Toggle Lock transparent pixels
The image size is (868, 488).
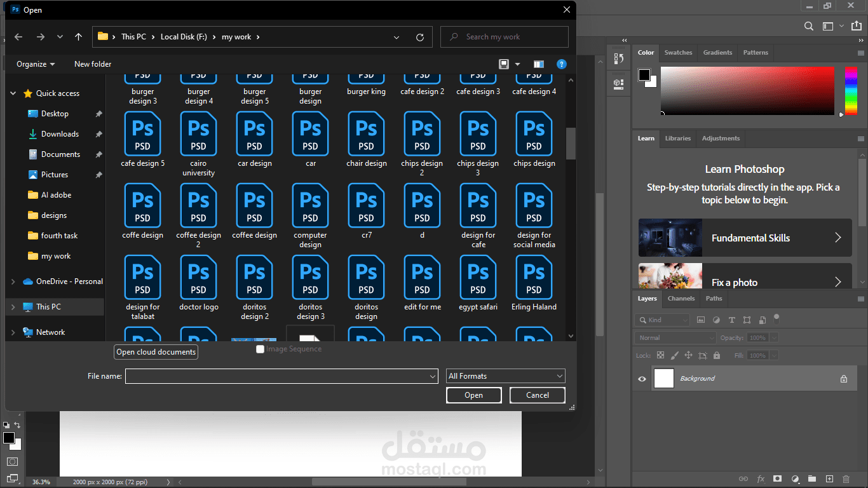661,356
